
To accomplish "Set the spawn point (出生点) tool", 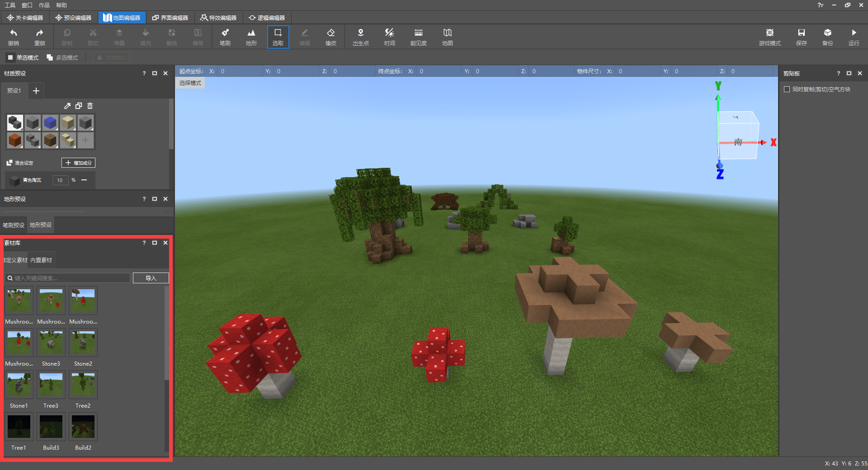I will 361,37.
